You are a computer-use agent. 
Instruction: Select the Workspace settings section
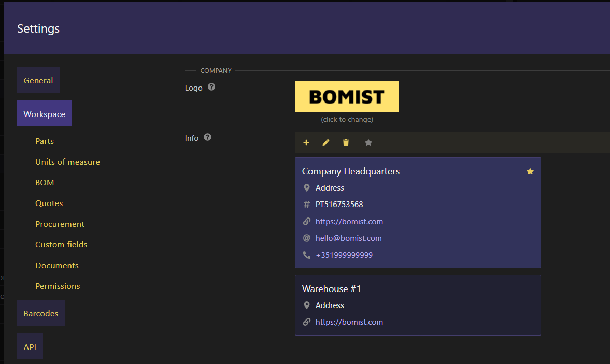(45, 113)
